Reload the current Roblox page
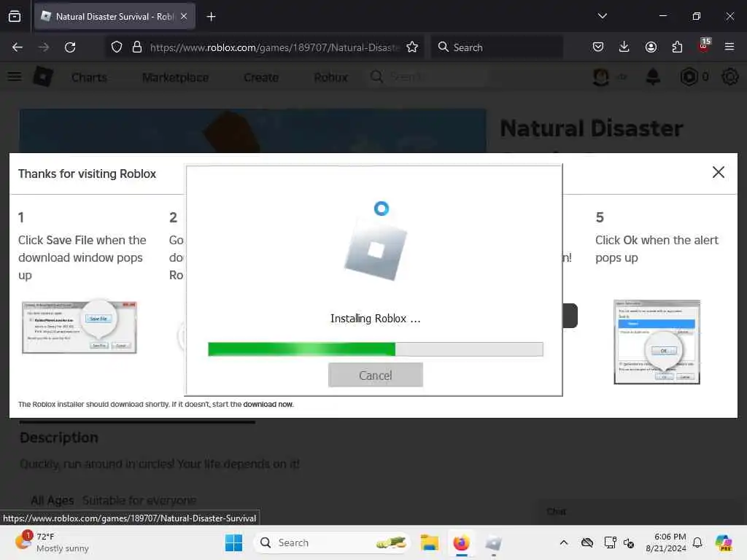Viewport: 747px width, 560px height. click(70, 47)
